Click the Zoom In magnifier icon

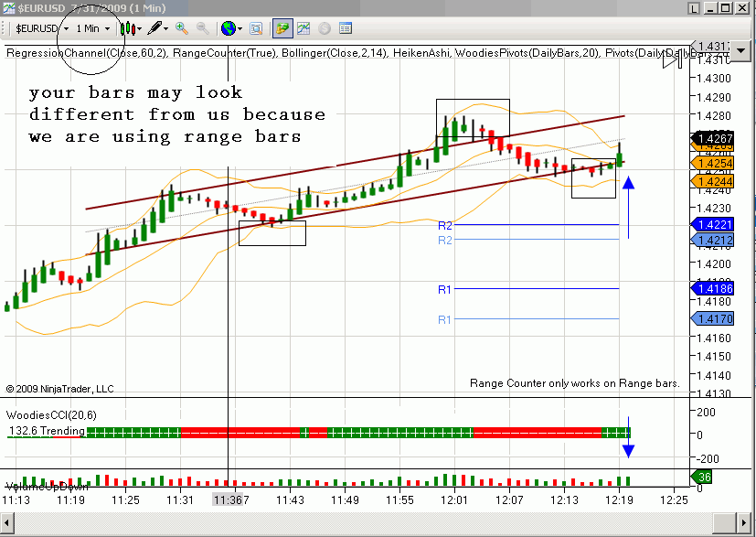click(181, 28)
